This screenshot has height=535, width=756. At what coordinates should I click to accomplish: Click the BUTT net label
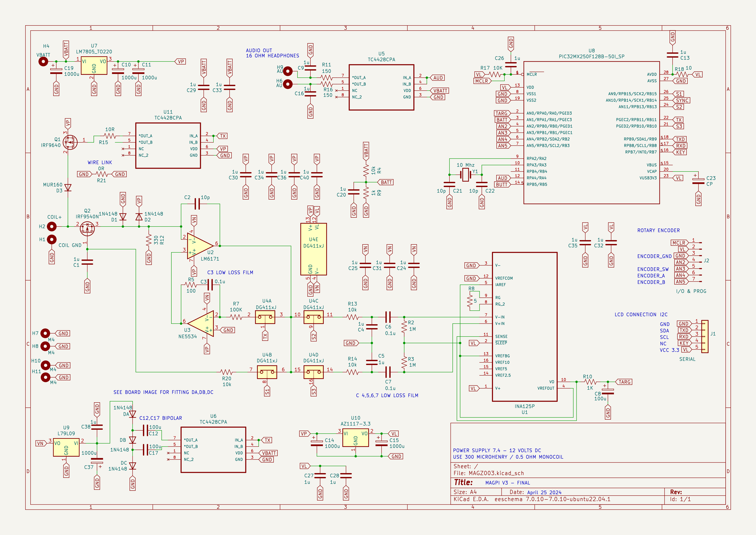[x=502, y=184]
